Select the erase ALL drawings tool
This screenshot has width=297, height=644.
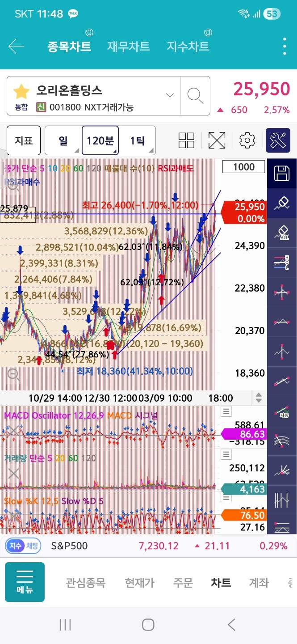[x=282, y=232]
